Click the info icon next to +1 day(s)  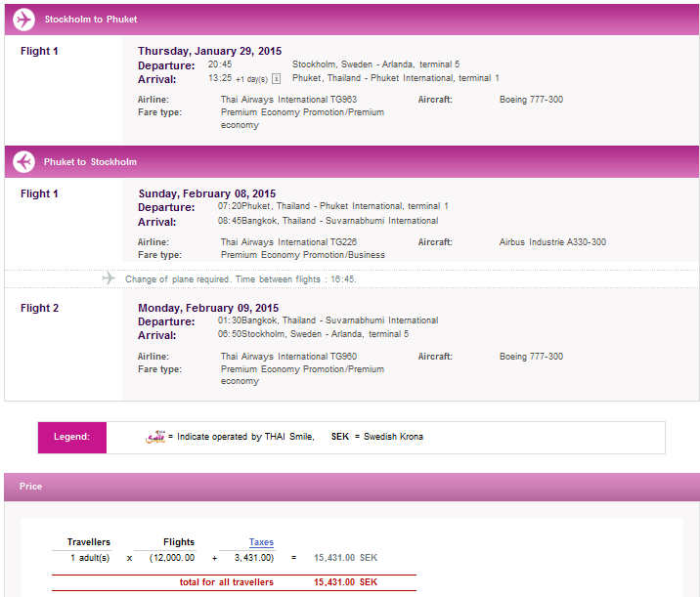(x=277, y=79)
